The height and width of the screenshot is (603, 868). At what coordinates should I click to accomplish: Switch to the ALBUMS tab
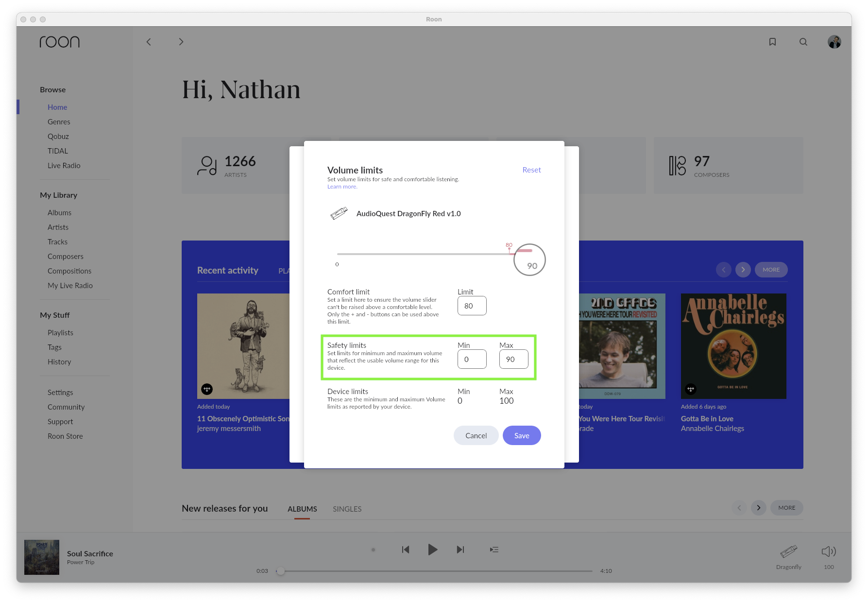302,509
